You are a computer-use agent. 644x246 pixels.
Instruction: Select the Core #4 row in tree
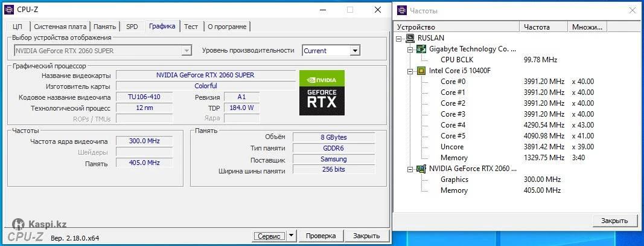(x=453, y=125)
